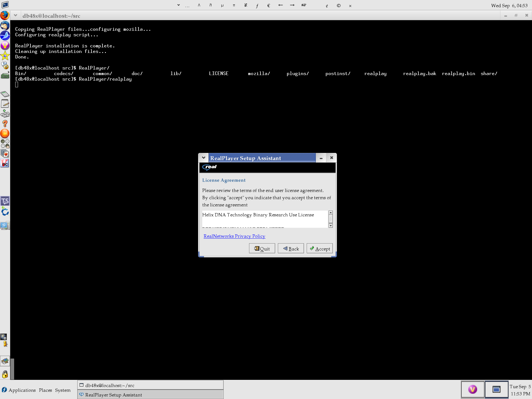The image size is (532, 399).
Task: Click "realplay.bak" in terminal output
Action: 420,73
